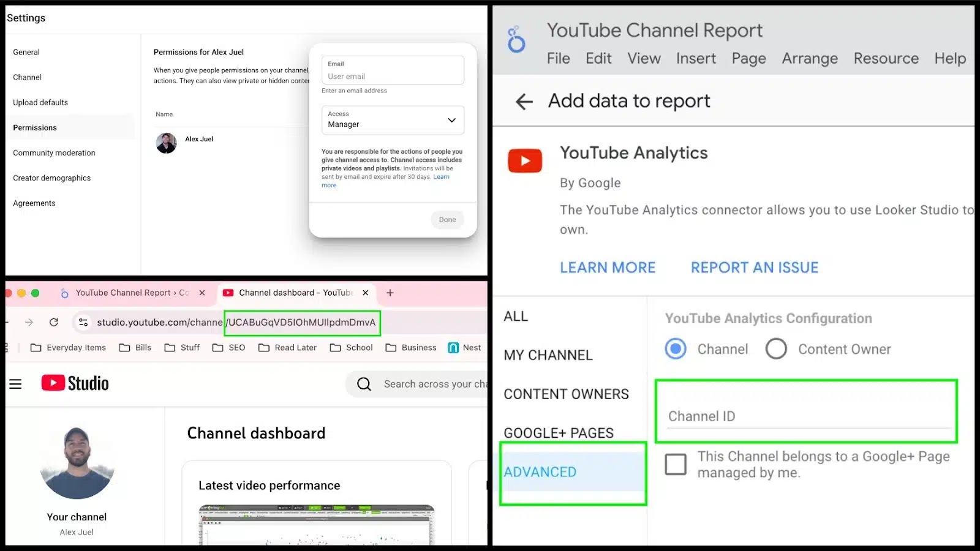Click the Channel ID input field
The image size is (980, 551).
click(807, 416)
